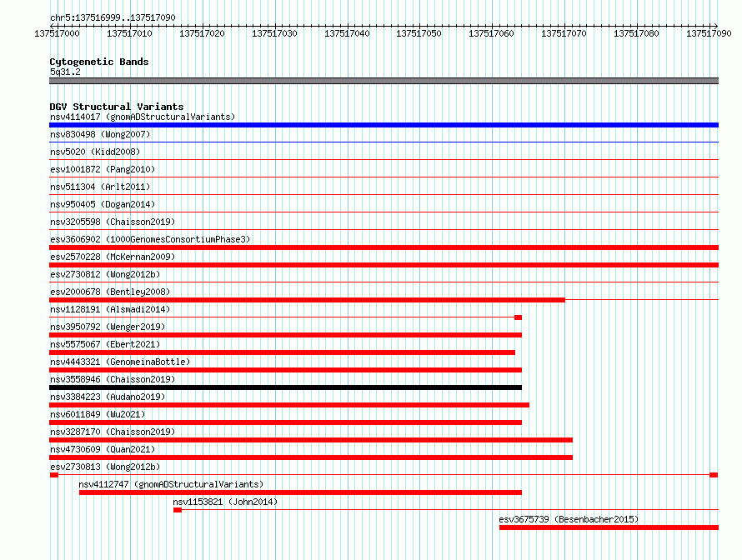Open esv2730813 (Wong2012b) label
The image size is (742, 560).
[105, 467]
